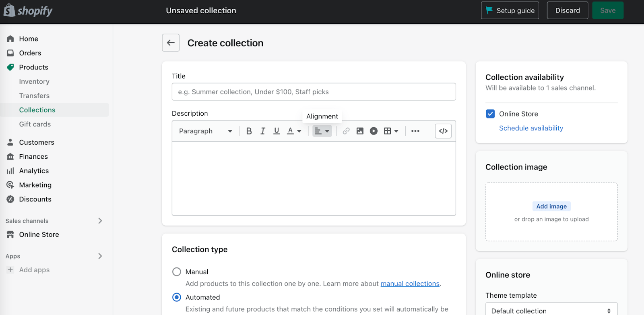Go to Analytics in the sidebar
The image size is (644, 315).
[34, 171]
